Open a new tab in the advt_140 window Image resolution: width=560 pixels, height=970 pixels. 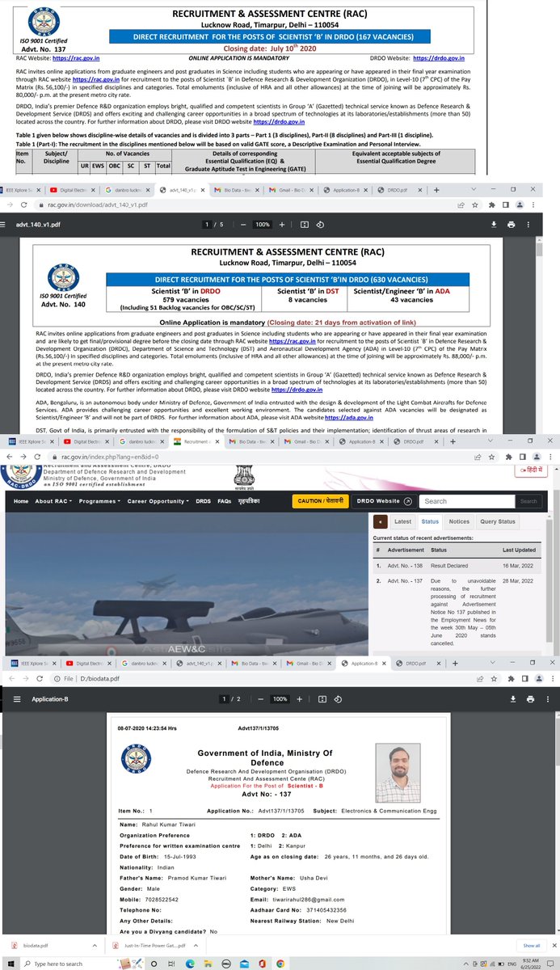pyautogui.click(x=438, y=190)
